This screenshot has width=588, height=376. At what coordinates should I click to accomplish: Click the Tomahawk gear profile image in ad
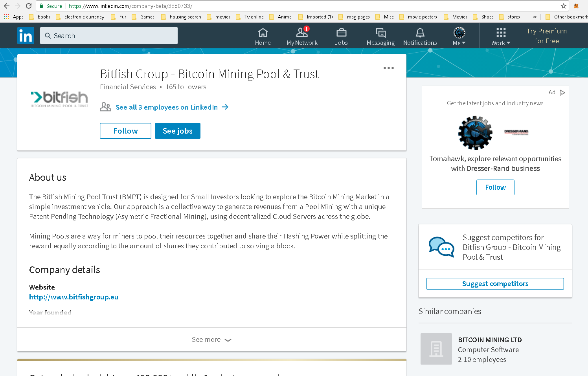tap(475, 133)
